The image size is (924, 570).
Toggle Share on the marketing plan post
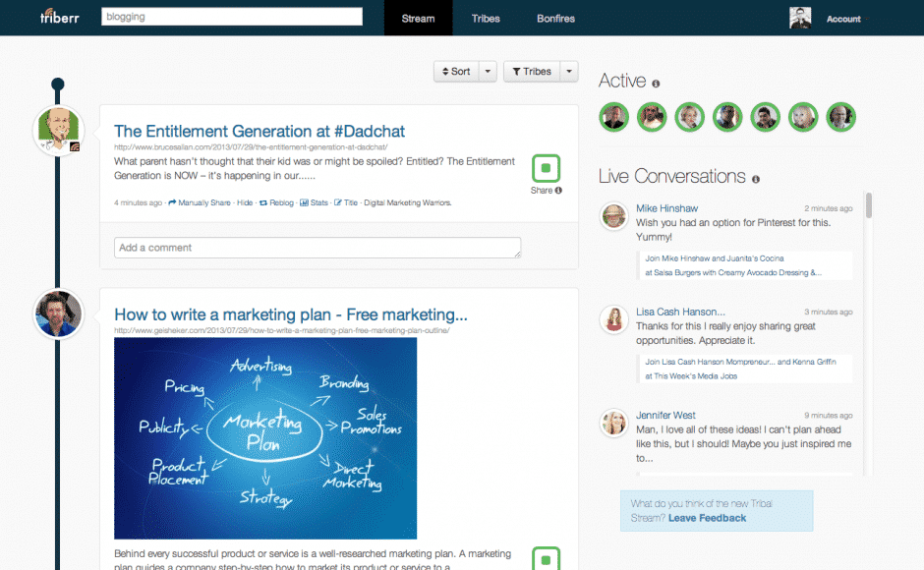click(547, 558)
